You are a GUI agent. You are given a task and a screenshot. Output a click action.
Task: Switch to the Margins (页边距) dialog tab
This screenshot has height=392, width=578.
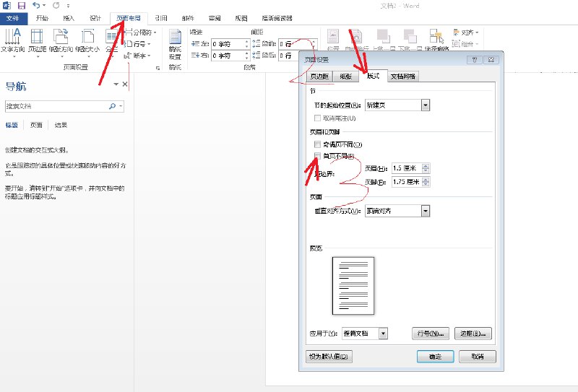coord(319,77)
